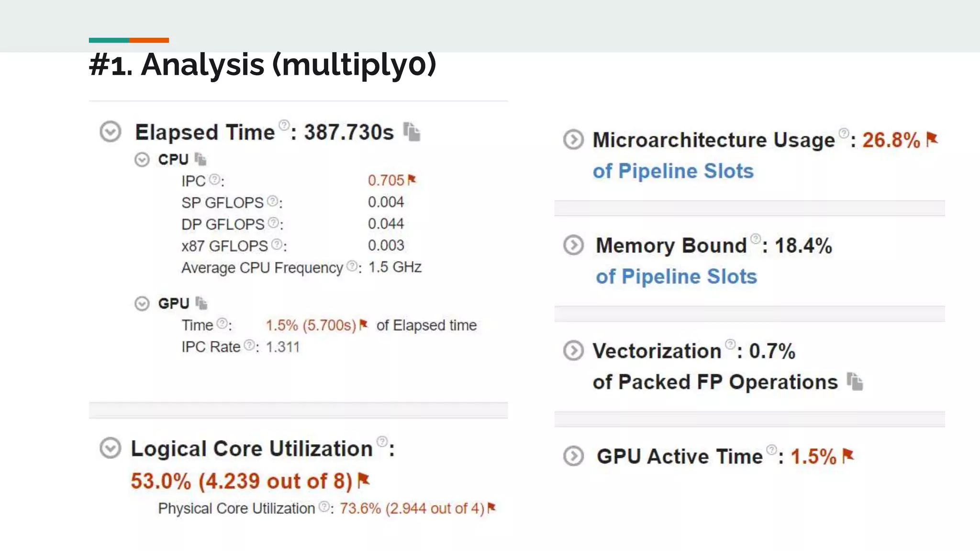Viewport: 980px width, 551px height.
Task: Click help icon next to IPC
Action: click(x=215, y=179)
